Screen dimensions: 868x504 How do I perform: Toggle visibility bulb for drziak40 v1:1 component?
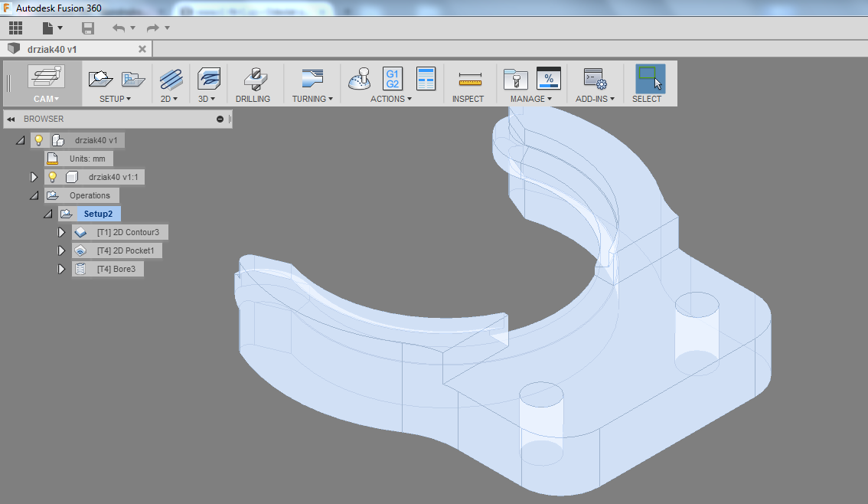[53, 177]
